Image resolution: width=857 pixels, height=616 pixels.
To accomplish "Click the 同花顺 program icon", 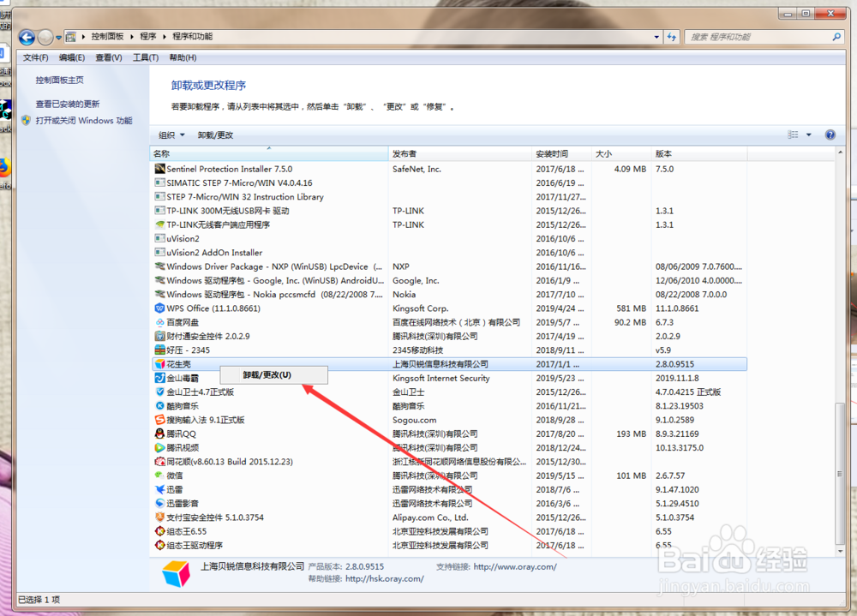I will point(159,462).
